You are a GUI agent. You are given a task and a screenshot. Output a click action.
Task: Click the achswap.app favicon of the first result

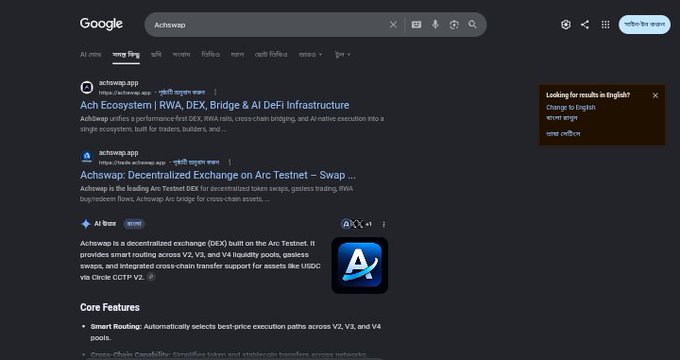pyautogui.click(x=87, y=87)
